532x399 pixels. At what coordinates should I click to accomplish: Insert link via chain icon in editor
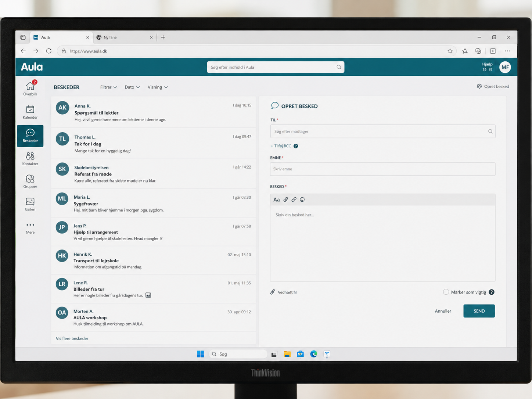(294, 199)
